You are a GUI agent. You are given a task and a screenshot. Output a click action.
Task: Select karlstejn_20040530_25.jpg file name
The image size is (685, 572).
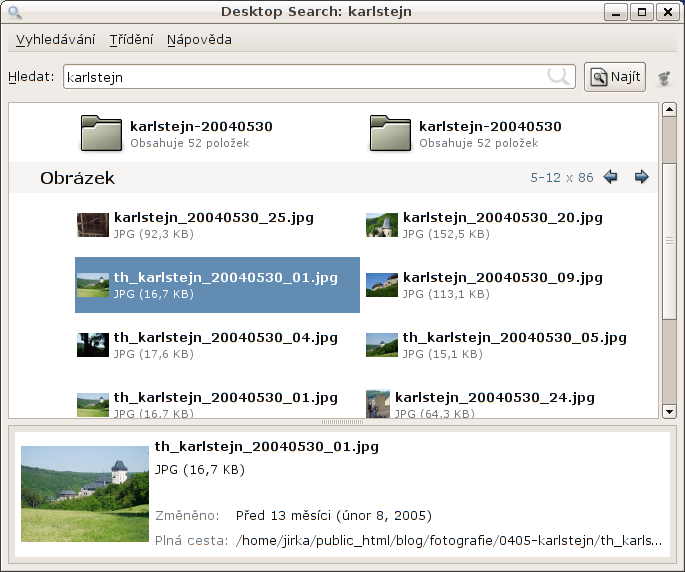point(214,218)
